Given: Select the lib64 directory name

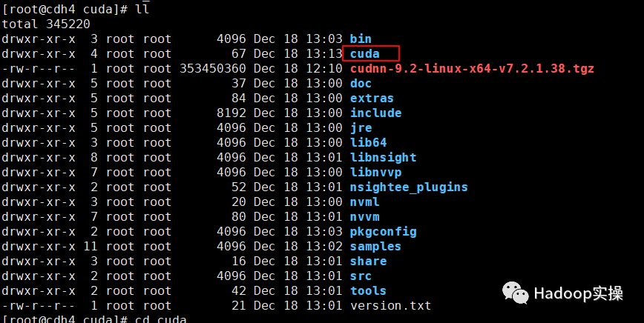Looking at the screenshot, I should (368, 143).
